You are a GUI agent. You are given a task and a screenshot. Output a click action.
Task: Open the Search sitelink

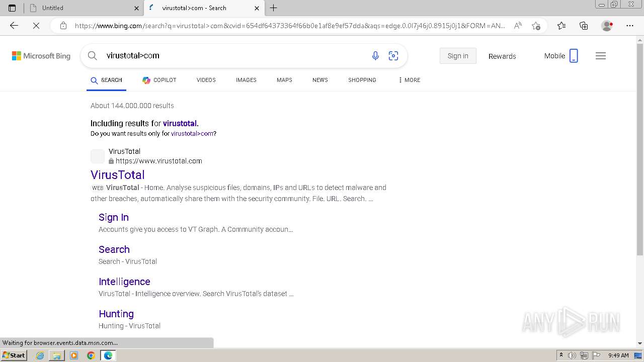[x=114, y=249]
